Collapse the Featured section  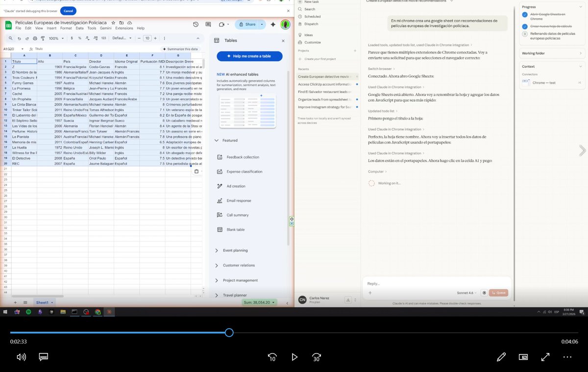click(x=217, y=140)
